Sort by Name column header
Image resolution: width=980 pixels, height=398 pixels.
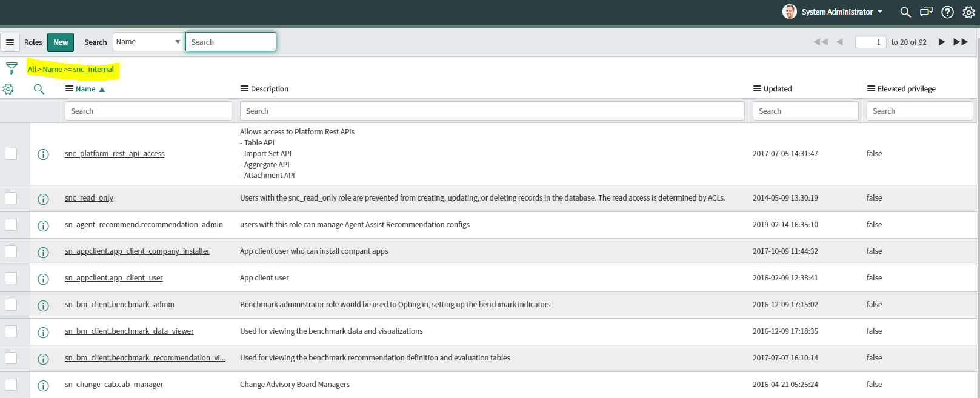[85, 89]
